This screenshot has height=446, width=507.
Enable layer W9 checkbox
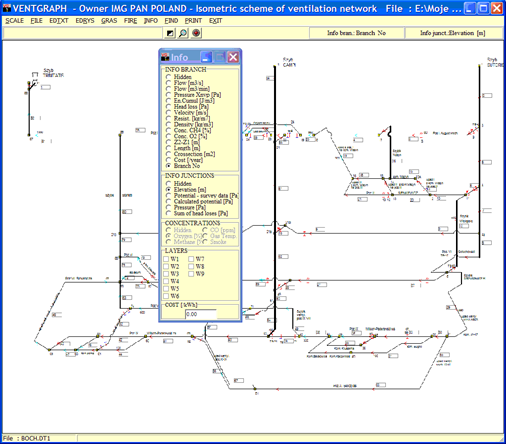191,274
